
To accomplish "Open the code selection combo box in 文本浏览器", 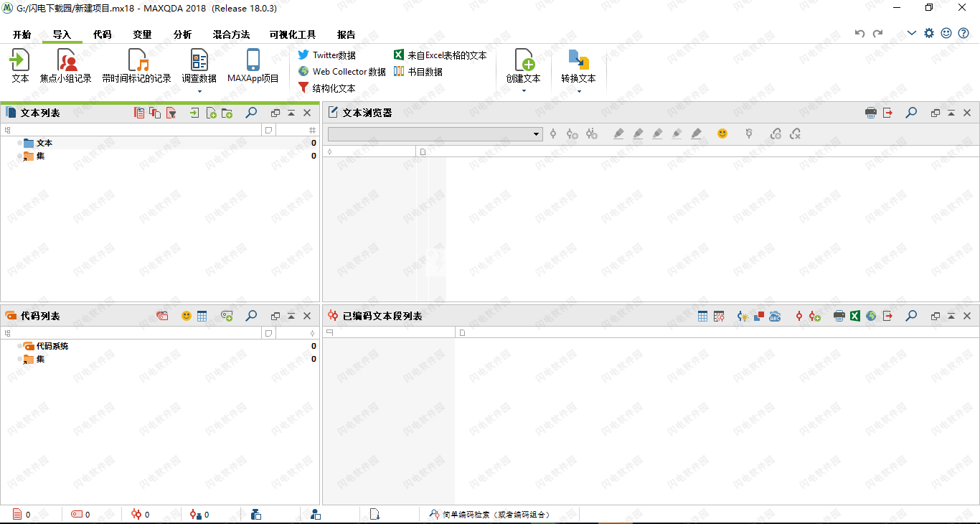I will [435, 134].
